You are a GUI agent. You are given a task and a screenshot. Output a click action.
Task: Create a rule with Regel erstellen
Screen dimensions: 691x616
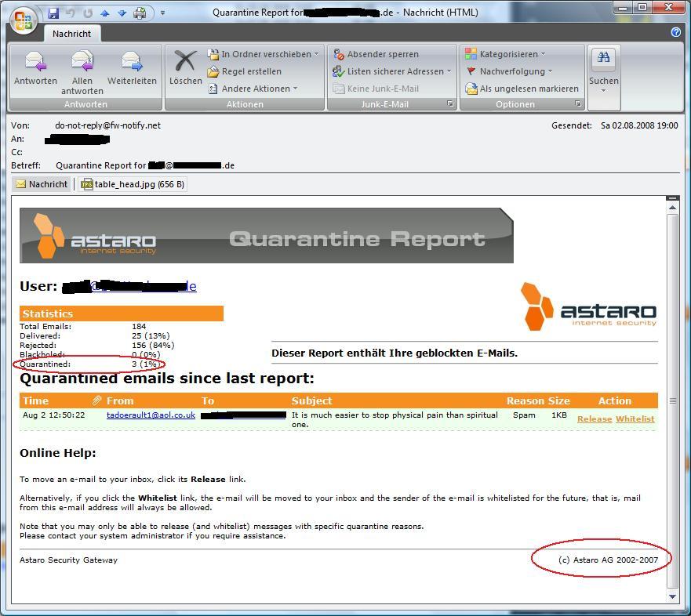click(245, 71)
